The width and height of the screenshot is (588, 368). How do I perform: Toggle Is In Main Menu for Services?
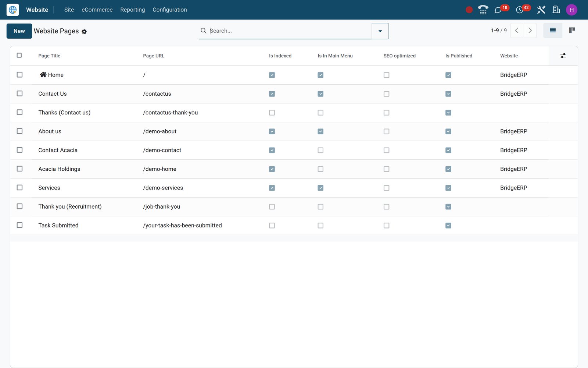[x=320, y=188]
